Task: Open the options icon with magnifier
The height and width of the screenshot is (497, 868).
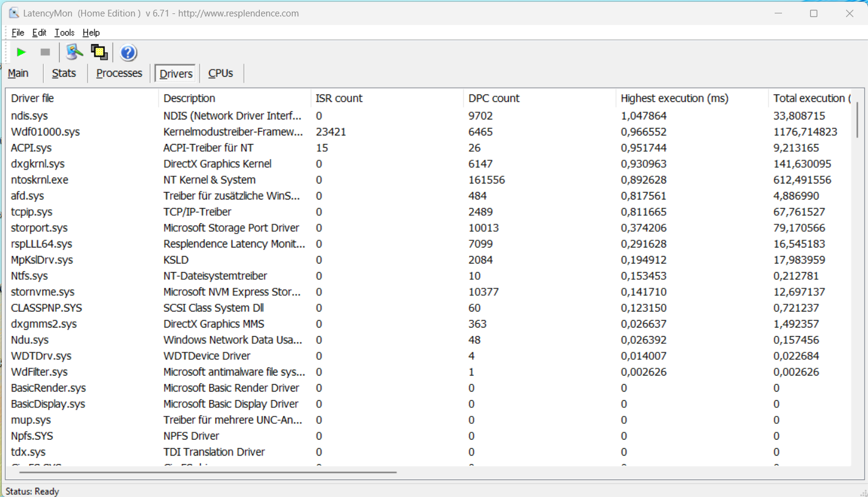Action: click(x=74, y=52)
